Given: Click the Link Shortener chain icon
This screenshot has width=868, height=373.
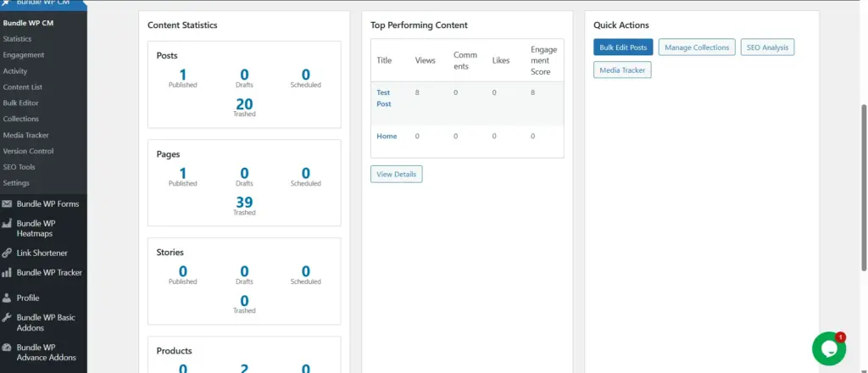Looking at the screenshot, I should coord(7,253).
